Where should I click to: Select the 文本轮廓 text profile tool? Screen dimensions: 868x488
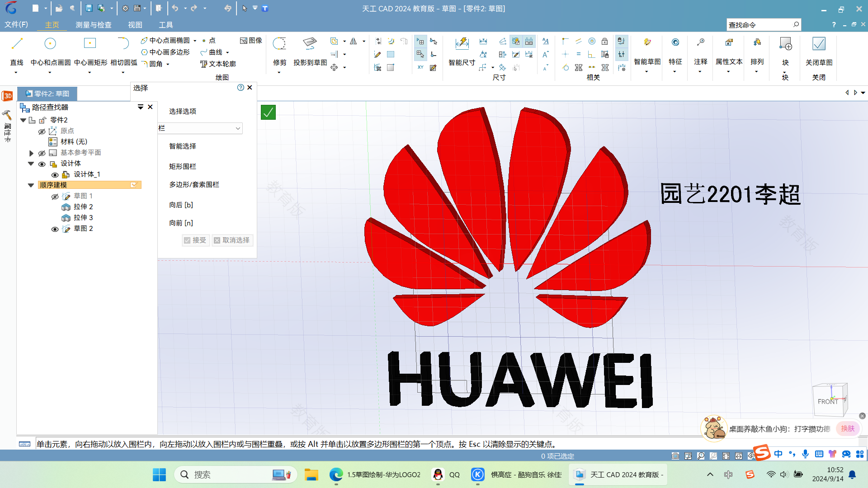coord(218,64)
